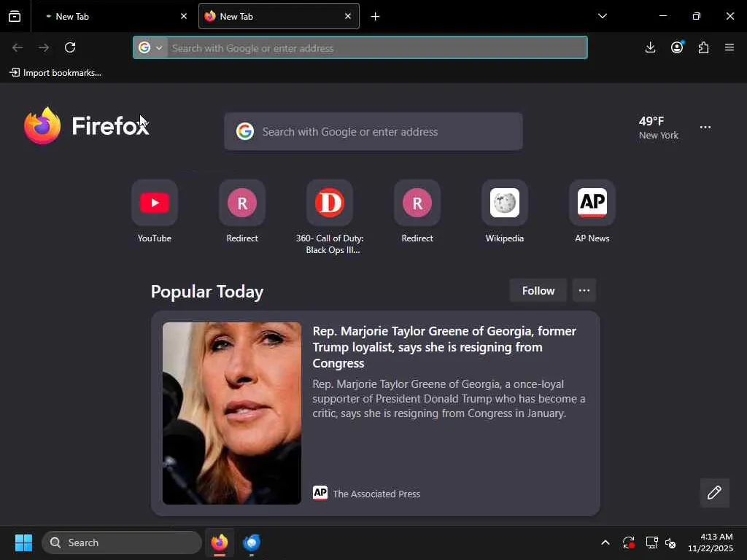Click Import bookmarks link

pos(55,73)
